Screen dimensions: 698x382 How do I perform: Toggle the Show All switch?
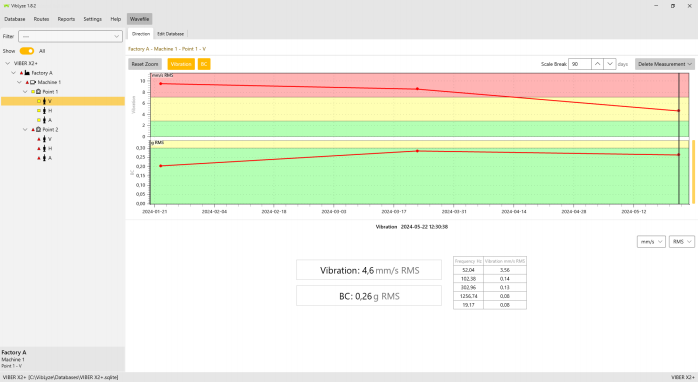coord(27,51)
